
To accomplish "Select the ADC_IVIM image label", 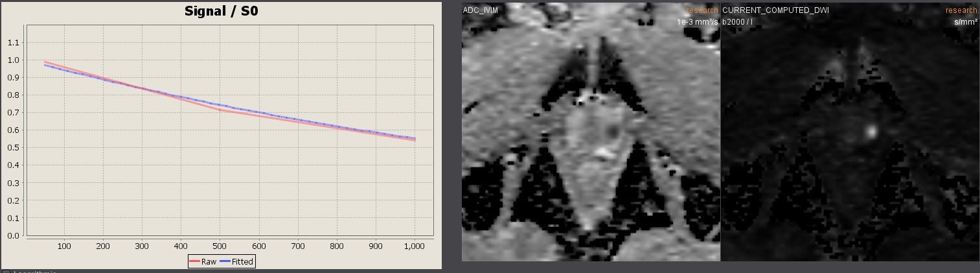I will pos(481,11).
